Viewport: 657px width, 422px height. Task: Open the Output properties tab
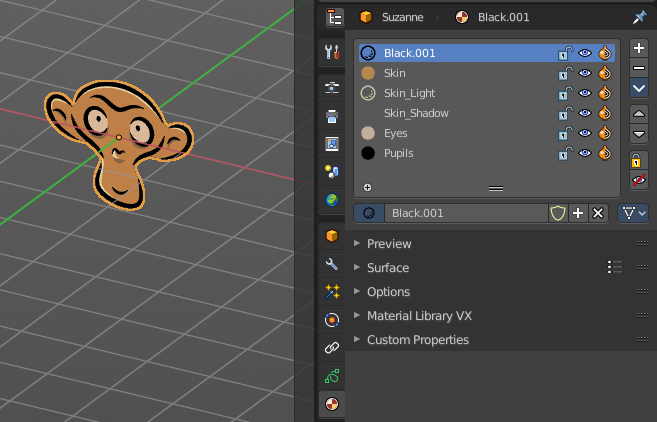pos(332,116)
